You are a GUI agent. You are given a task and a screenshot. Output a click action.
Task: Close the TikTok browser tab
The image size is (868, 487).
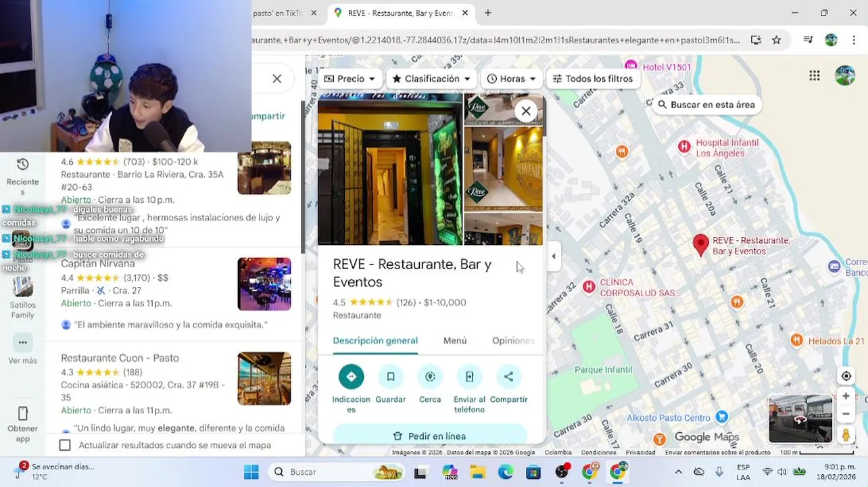(x=314, y=13)
